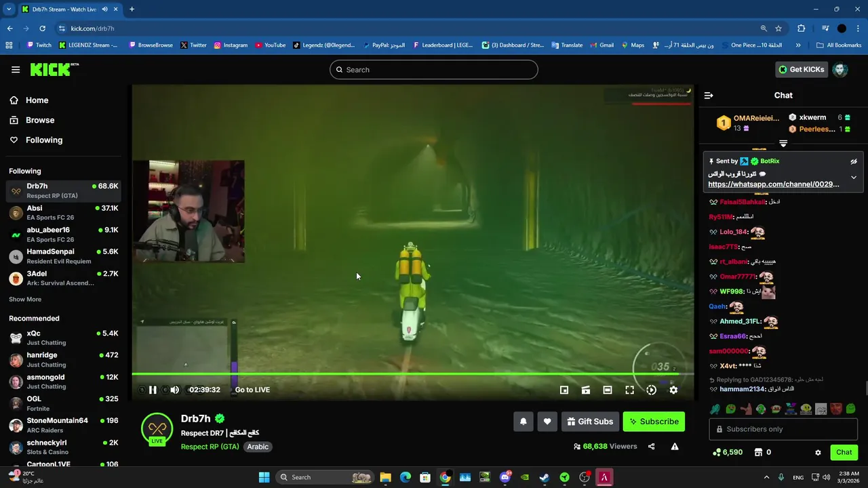This screenshot has height=488, width=868.
Task: Open Windows Start menu
Action: (264, 477)
